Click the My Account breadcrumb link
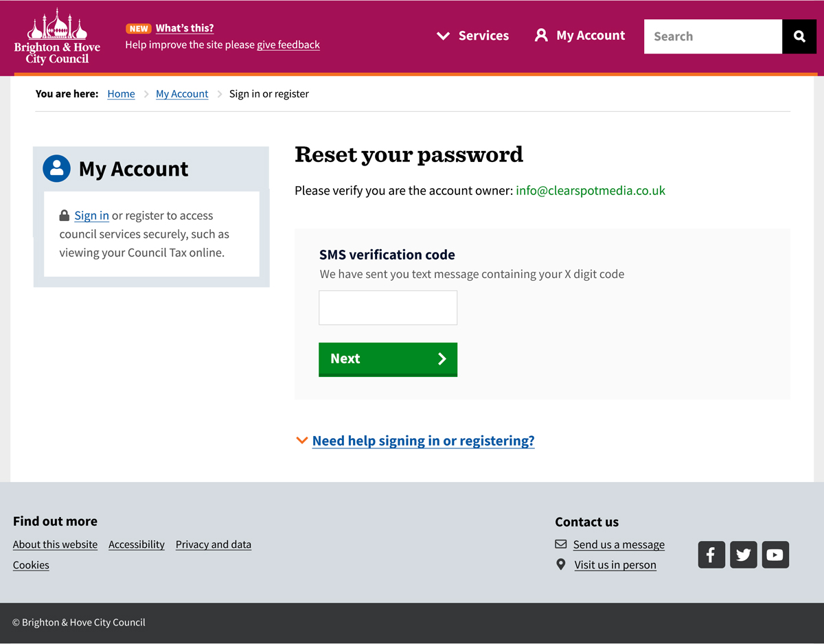 point(182,94)
